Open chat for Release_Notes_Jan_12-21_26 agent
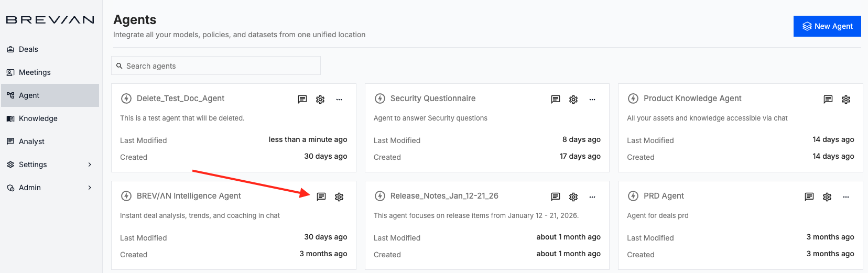 point(556,196)
